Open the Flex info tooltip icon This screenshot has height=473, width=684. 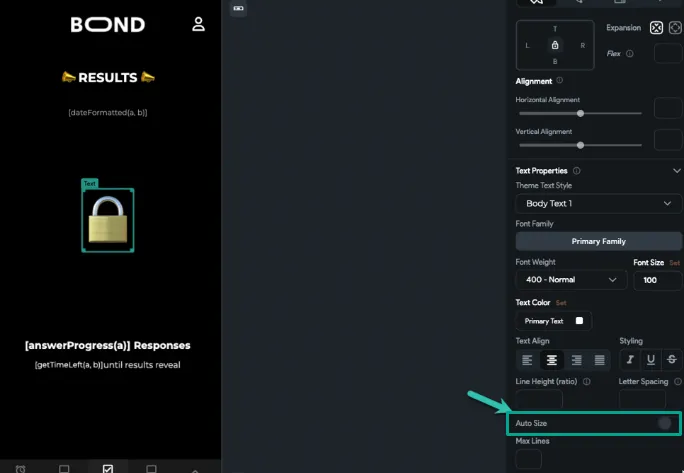[629, 54]
